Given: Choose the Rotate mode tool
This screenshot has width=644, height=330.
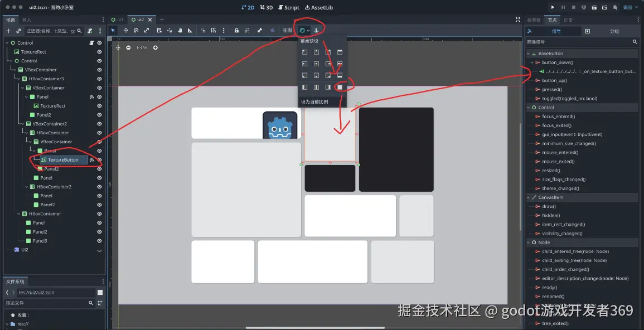Looking at the screenshot, I should click(x=136, y=30).
